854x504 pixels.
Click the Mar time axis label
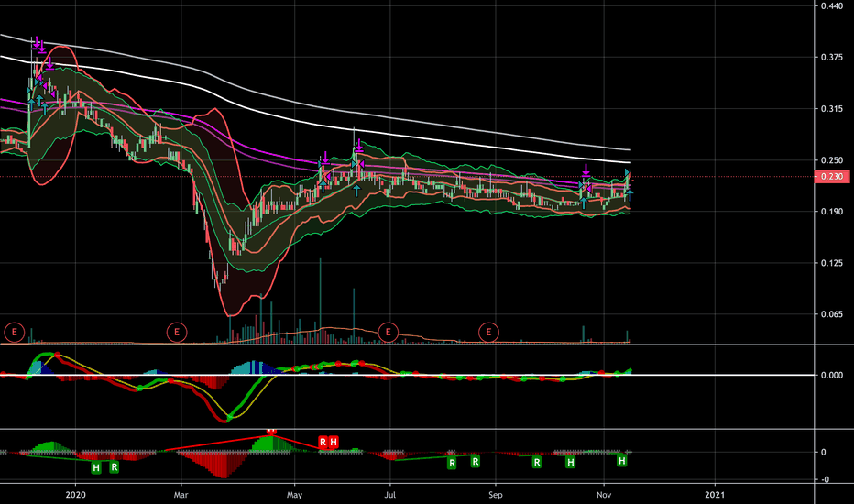point(181,495)
